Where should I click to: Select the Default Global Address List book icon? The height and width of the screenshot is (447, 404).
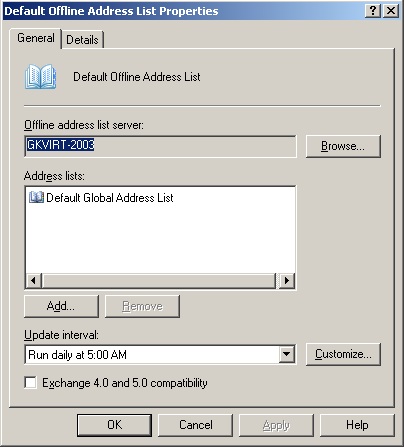tap(36, 197)
